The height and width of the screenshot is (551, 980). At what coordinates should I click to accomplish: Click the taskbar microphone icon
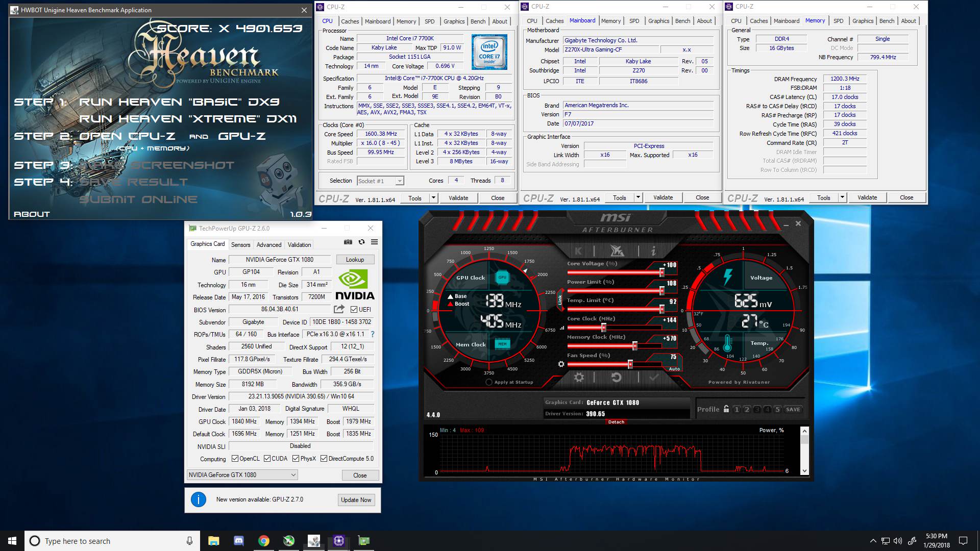click(189, 541)
